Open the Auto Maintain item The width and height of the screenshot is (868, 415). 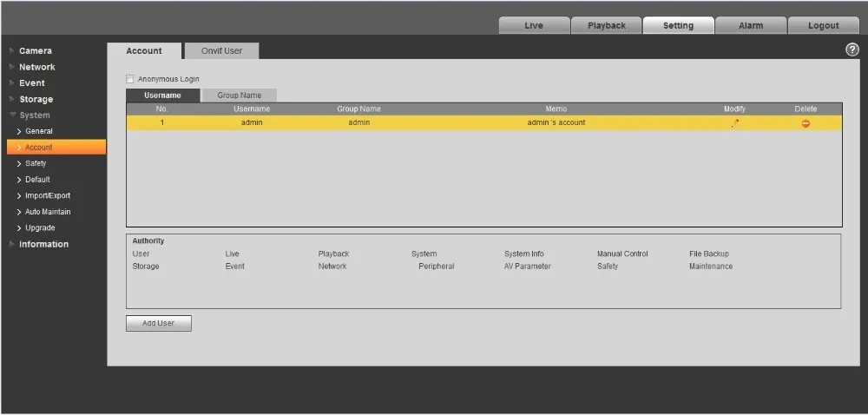[x=48, y=211]
